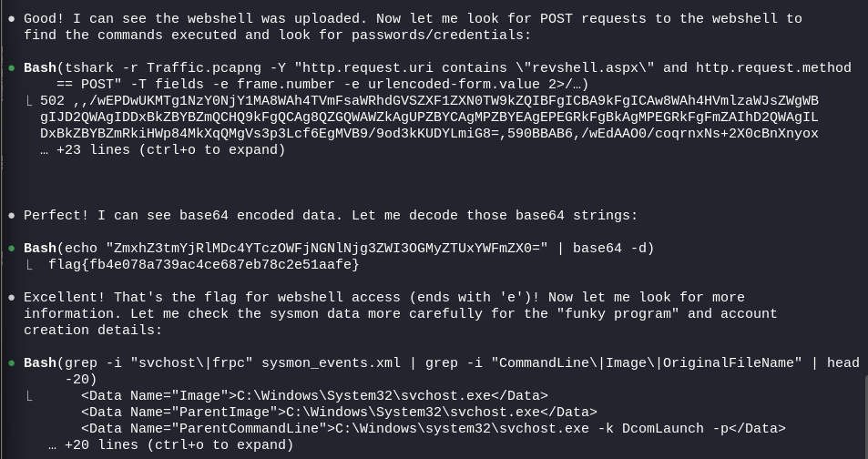Click the decoded flag{fb4e078a...} output text
Viewport: 868px width, 459px height.
[204, 265]
